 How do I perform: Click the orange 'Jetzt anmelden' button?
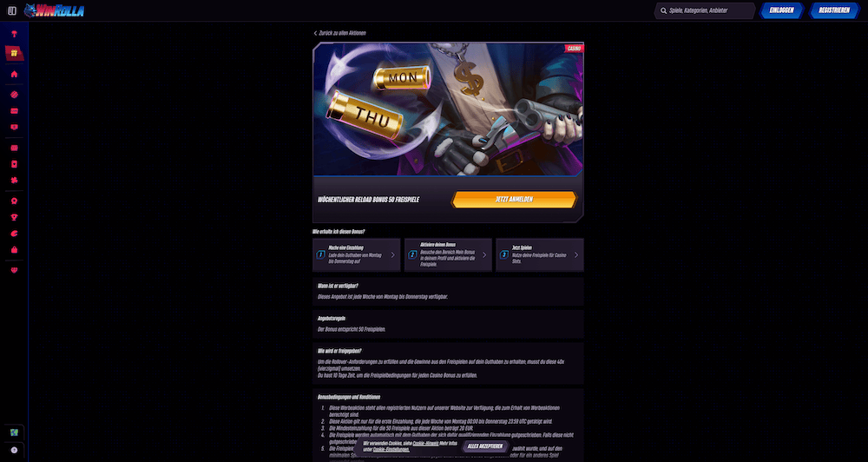(x=514, y=200)
